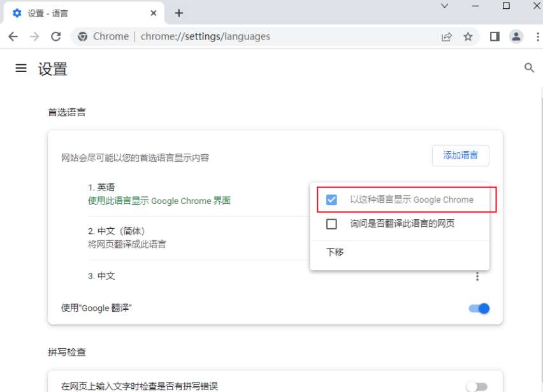
Task: Open the hamburger menu beside 设置
Action: click(x=21, y=68)
